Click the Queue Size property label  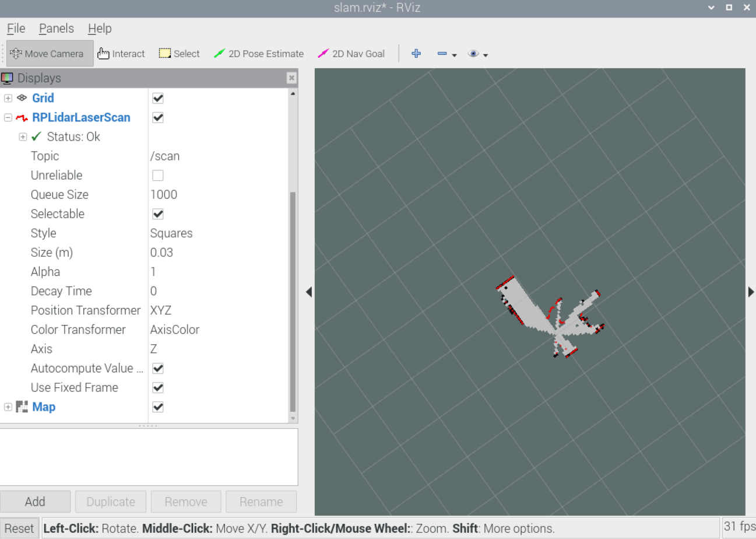59,195
